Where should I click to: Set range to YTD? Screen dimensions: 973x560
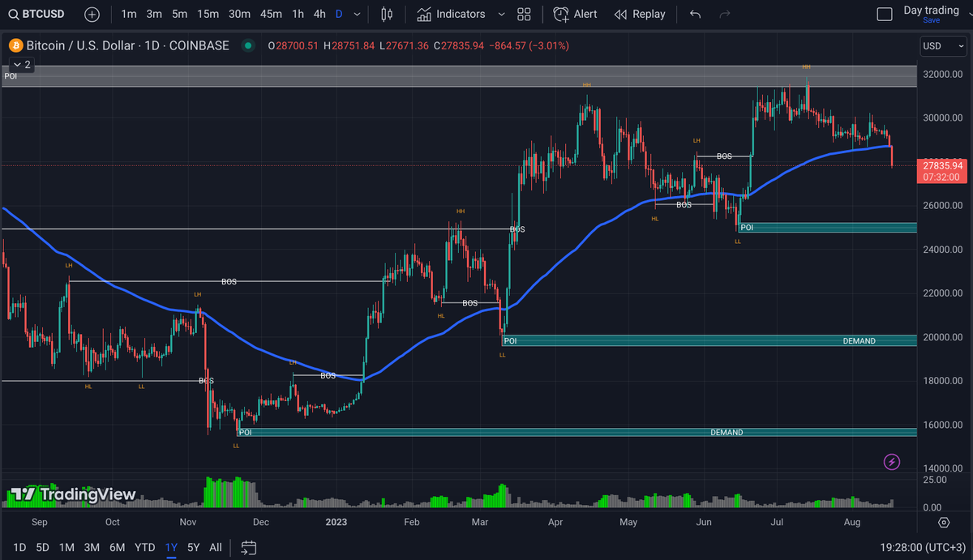tap(144, 547)
